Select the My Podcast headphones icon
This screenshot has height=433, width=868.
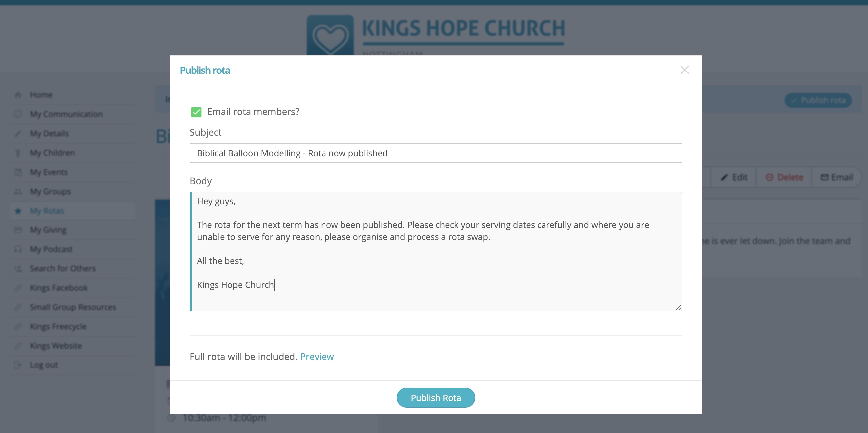click(18, 249)
